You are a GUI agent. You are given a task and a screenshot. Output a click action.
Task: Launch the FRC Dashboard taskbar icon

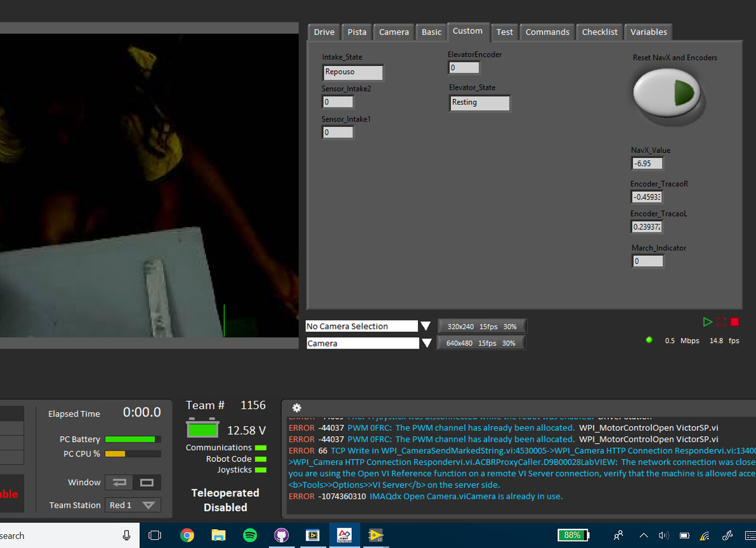[x=344, y=535]
